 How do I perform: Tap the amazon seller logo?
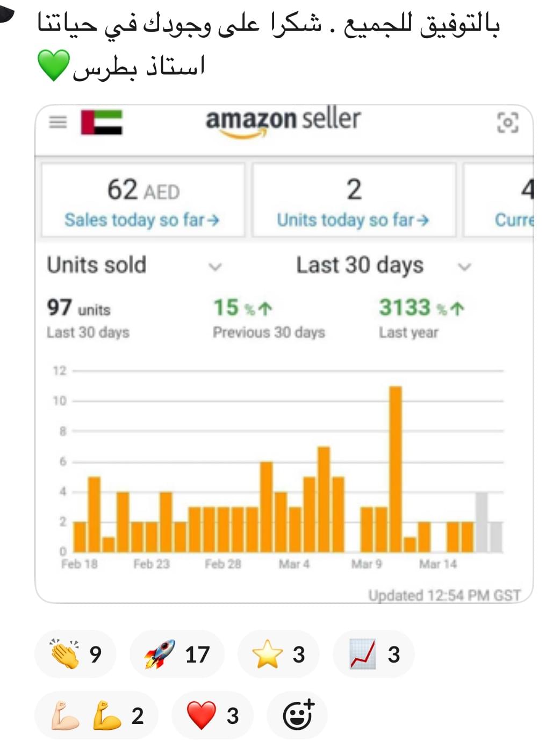tap(283, 122)
